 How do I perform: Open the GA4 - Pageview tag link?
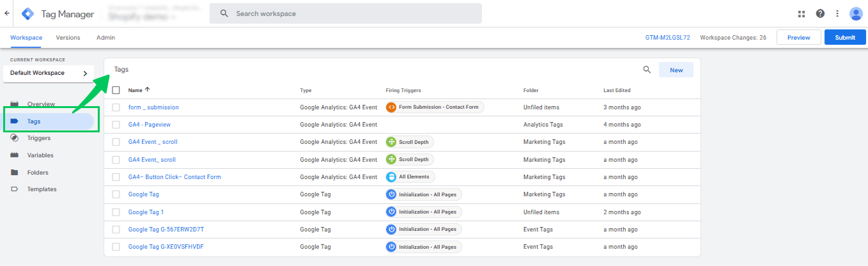pos(150,125)
